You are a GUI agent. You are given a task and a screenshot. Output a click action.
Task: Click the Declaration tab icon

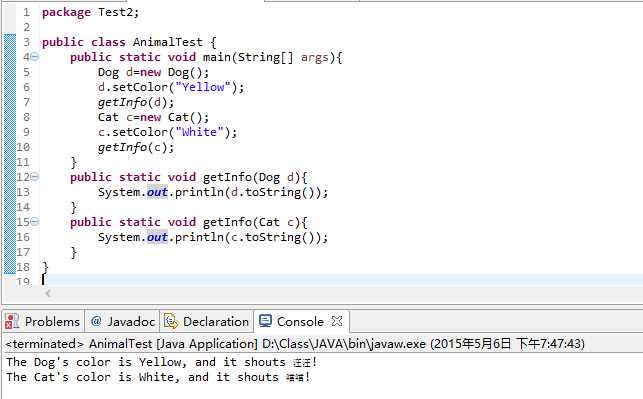[x=171, y=321]
